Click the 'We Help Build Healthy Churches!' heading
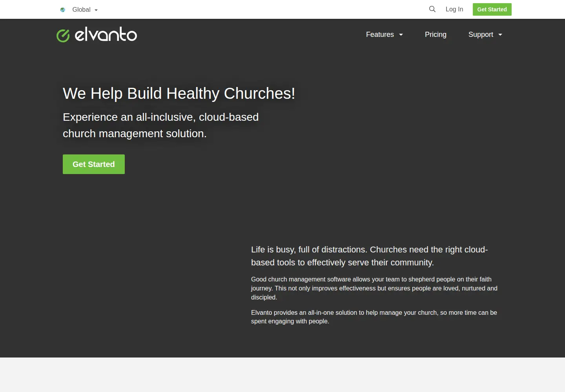Viewport: 565px width, 392px height. click(179, 94)
